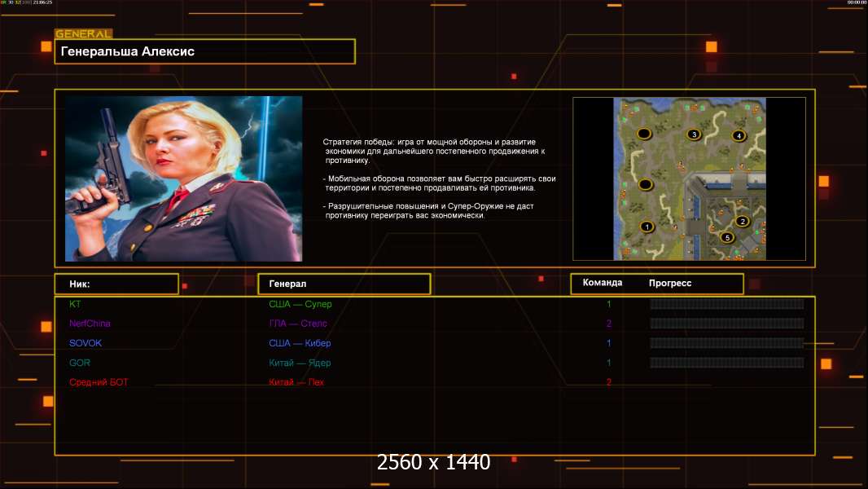Click the 'Стратегия победы' description paragraph

click(434, 152)
